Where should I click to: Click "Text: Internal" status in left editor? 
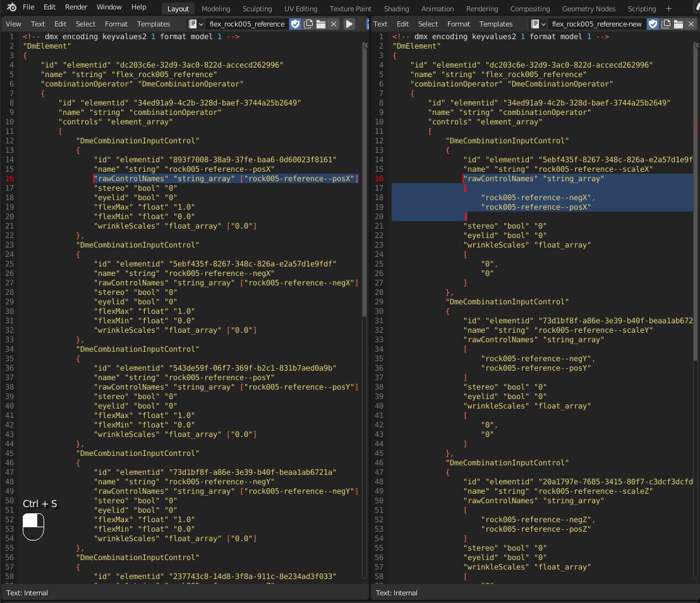click(27, 593)
